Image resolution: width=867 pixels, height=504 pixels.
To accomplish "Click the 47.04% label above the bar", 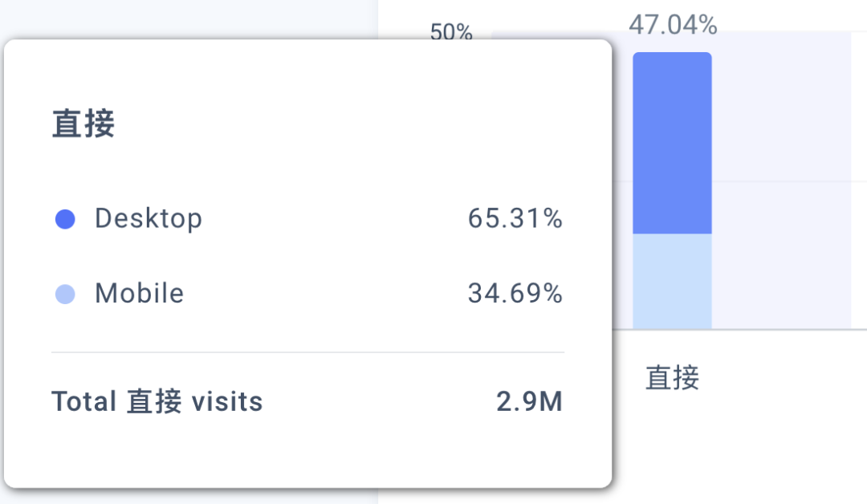I will point(673,25).
